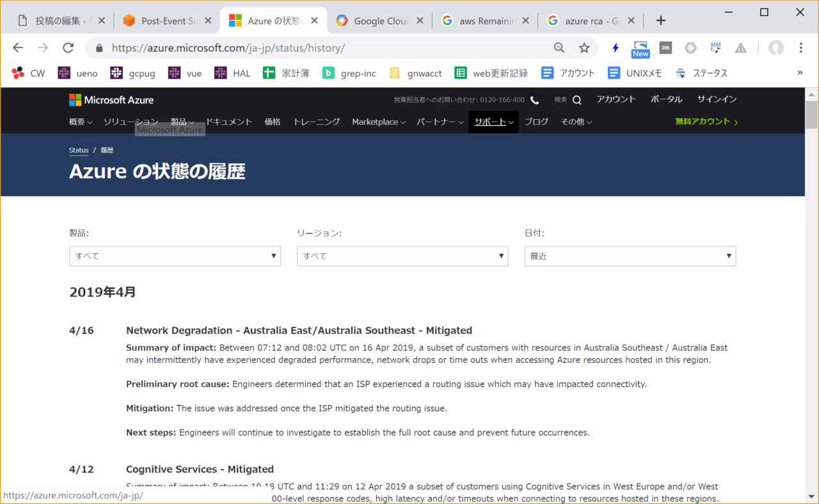819x504 pixels.
Task: Go back to the previous page
Action: (x=18, y=48)
